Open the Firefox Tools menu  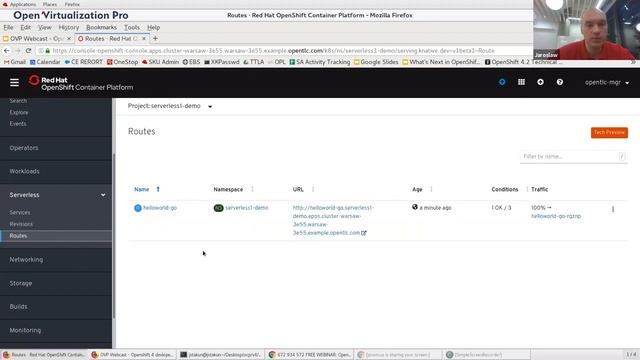pyautogui.click(x=131, y=27)
